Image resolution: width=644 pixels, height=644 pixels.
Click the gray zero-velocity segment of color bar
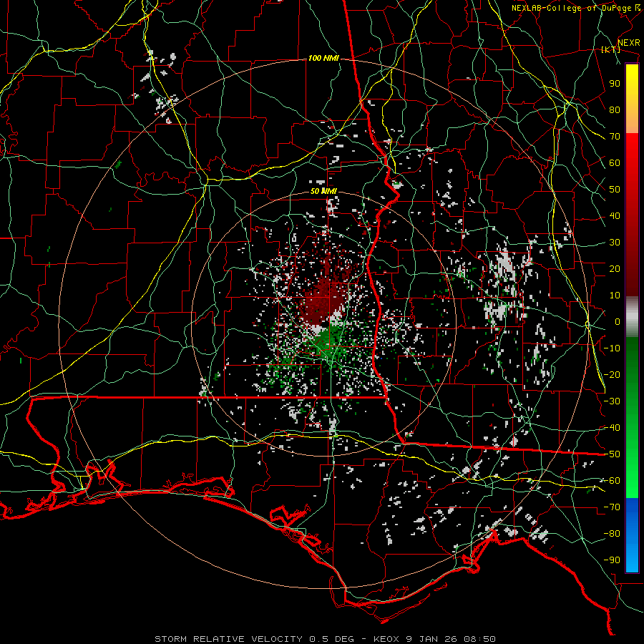632,317
